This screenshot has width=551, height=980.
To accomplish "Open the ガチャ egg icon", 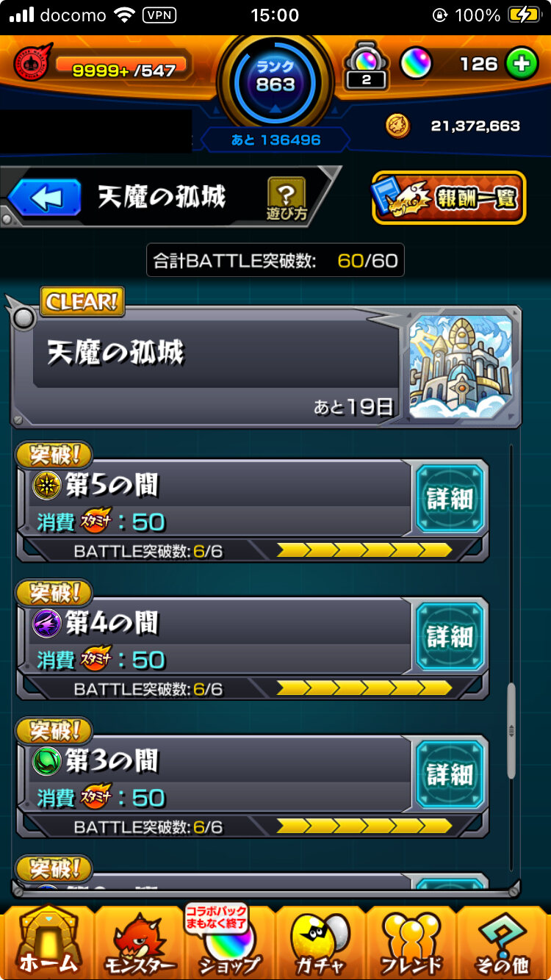I will (x=320, y=942).
